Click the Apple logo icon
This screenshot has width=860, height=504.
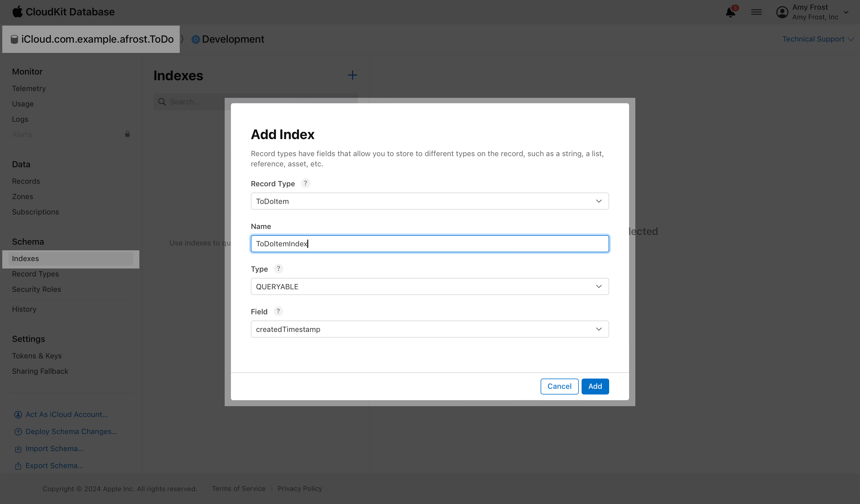click(x=17, y=12)
